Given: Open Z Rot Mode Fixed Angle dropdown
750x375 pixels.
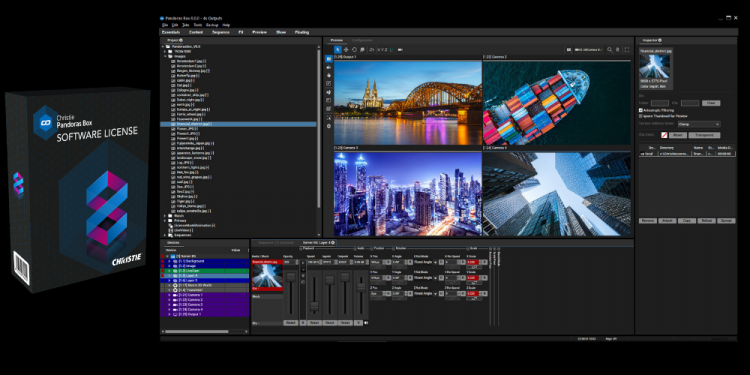Looking at the screenshot, I should point(426,293).
